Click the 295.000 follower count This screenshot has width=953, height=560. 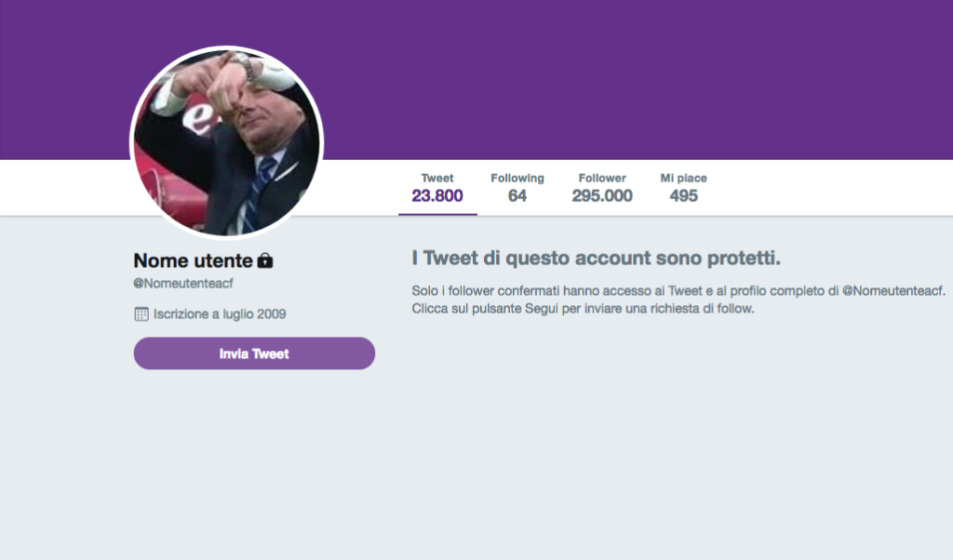click(602, 196)
